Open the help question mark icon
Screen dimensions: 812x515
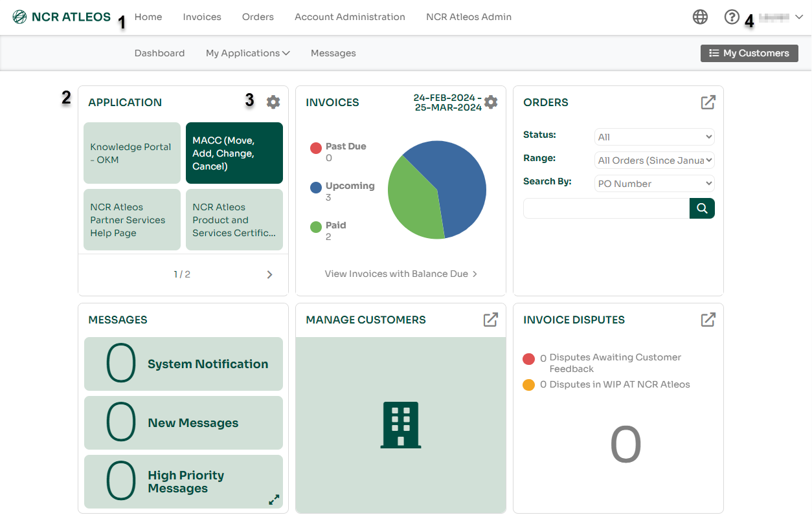(732, 17)
